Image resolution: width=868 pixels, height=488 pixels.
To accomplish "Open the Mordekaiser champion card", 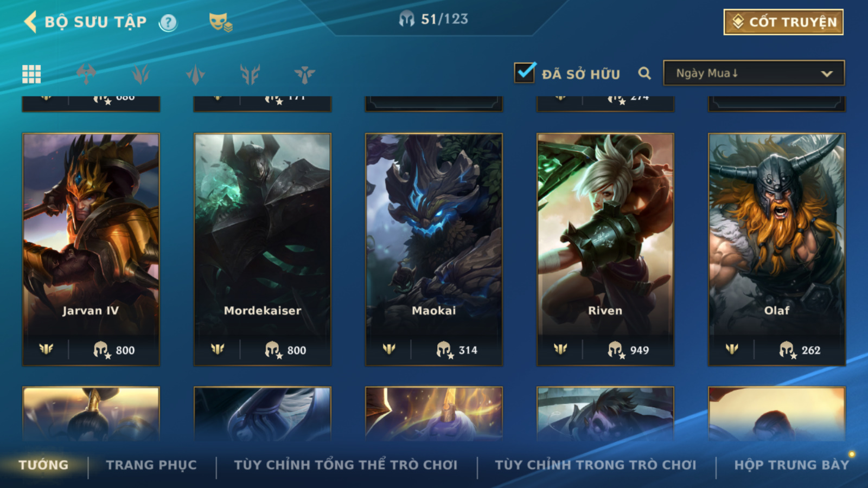I will pos(263,249).
